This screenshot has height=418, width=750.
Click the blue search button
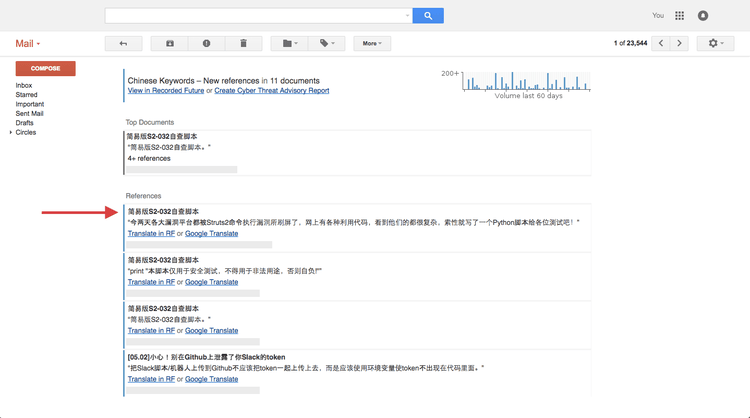click(x=428, y=16)
